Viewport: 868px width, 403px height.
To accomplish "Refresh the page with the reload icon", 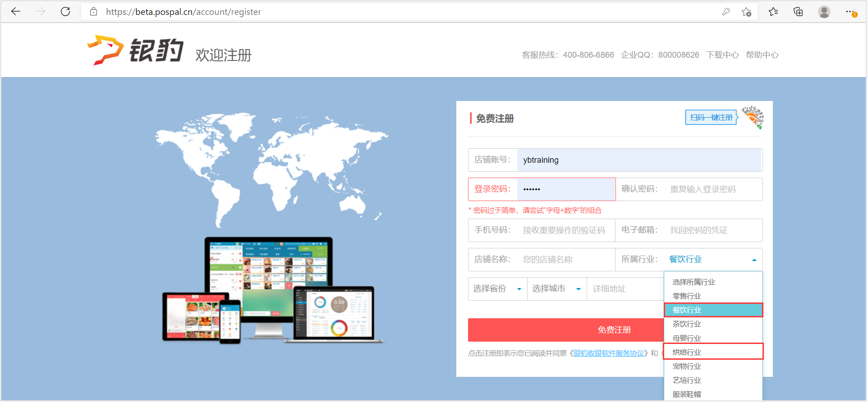I will 65,12.
